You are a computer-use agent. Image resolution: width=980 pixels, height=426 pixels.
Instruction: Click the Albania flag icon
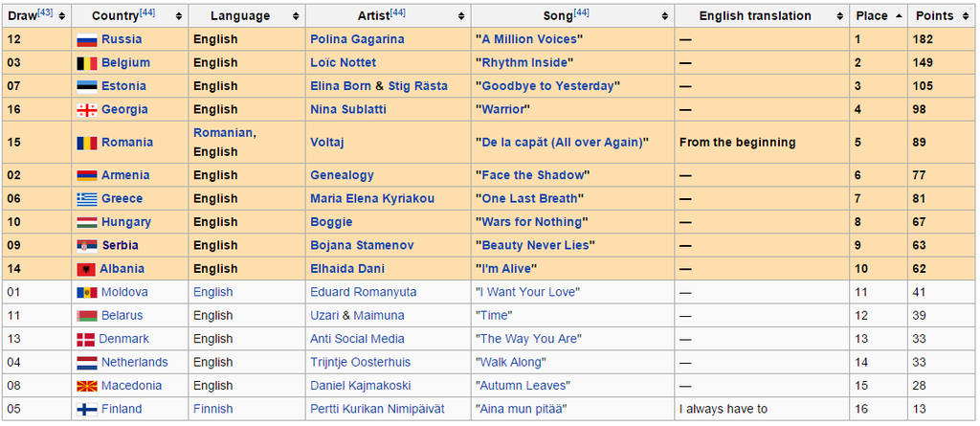click(x=85, y=269)
